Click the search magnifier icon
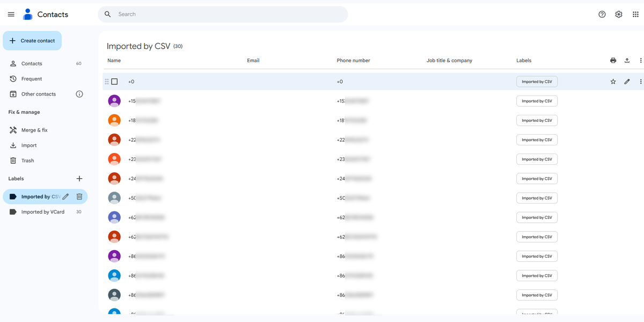This screenshot has width=644, height=322. click(108, 14)
